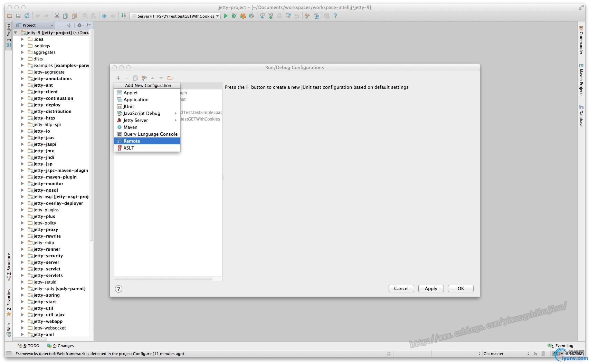Click the Cancel button in dialog
The image size is (590, 364).
pyautogui.click(x=401, y=288)
